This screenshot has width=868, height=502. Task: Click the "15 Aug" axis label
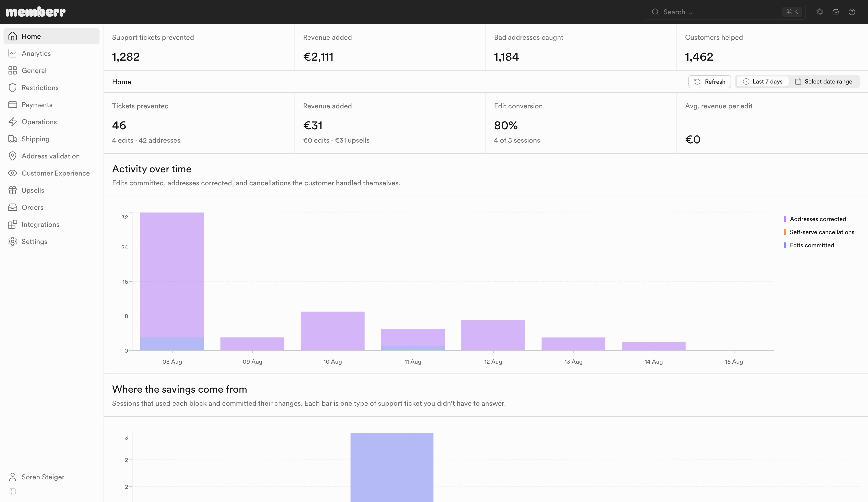tap(734, 362)
